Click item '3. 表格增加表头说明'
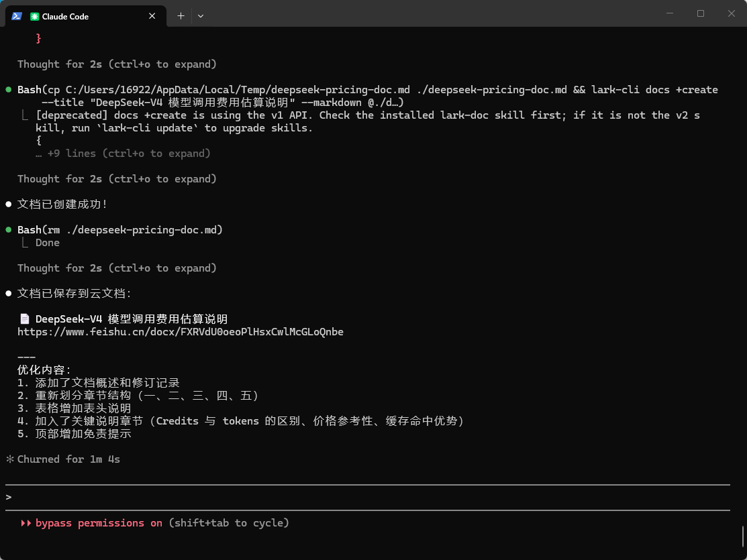This screenshot has width=747, height=560. tap(74, 408)
